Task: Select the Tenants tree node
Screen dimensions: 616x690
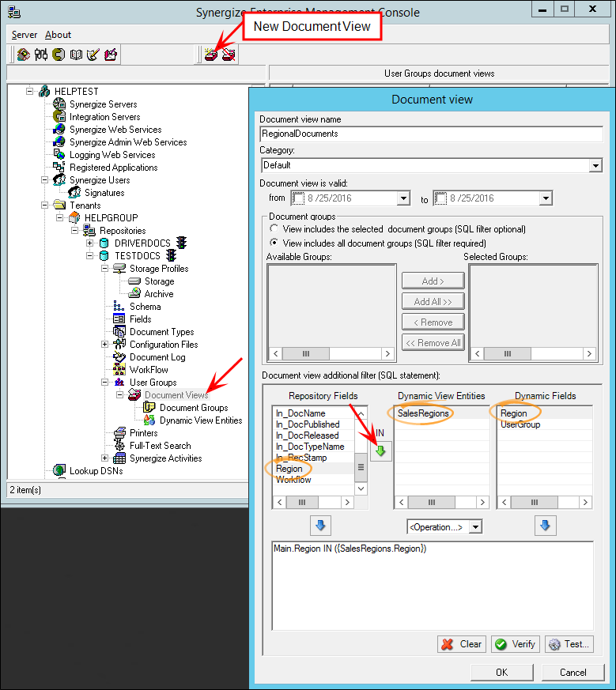Action: point(85,205)
